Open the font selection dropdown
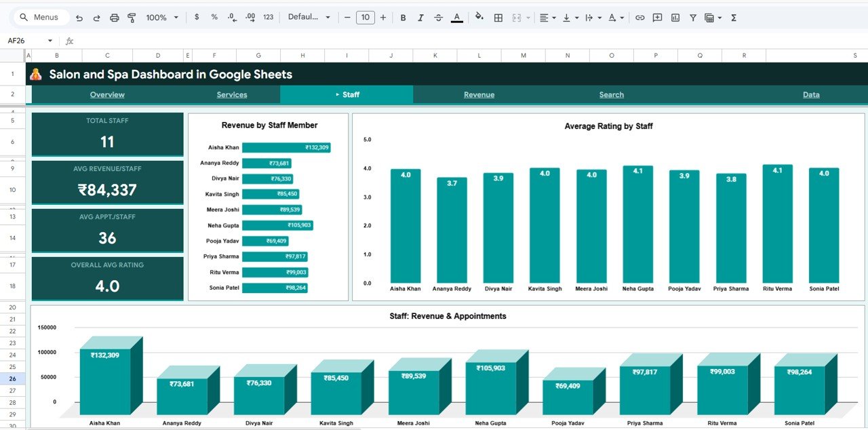Viewport: 868px width, 430px height. pyautogui.click(x=310, y=17)
